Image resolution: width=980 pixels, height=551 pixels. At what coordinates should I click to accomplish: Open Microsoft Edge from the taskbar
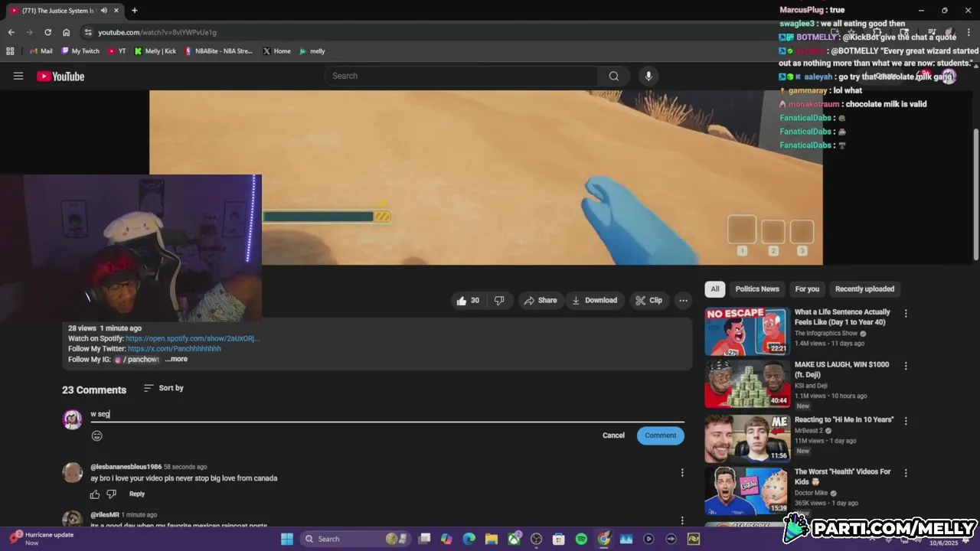469,539
